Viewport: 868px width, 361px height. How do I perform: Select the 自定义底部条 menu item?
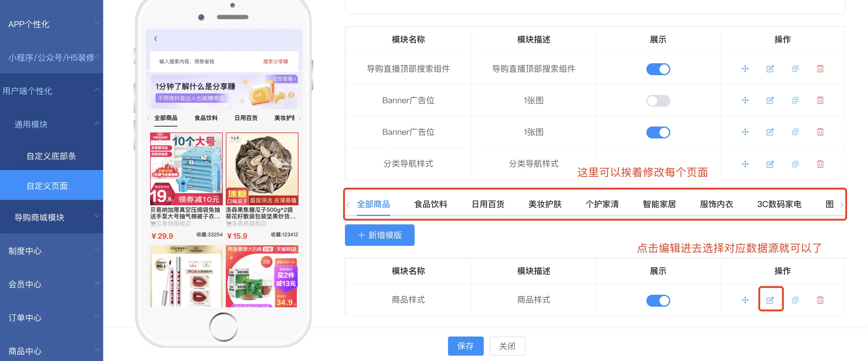(52, 156)
